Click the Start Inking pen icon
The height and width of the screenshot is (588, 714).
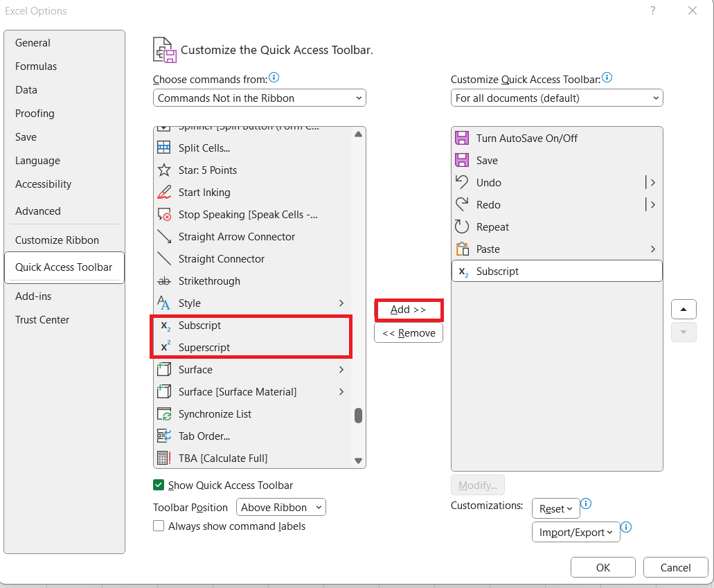click(x=164, y=193)
